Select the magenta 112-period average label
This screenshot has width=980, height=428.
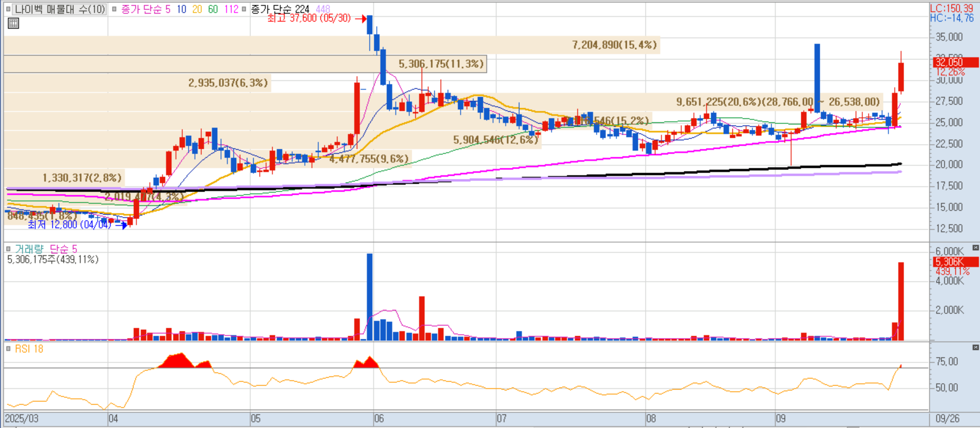click(231, 9)
